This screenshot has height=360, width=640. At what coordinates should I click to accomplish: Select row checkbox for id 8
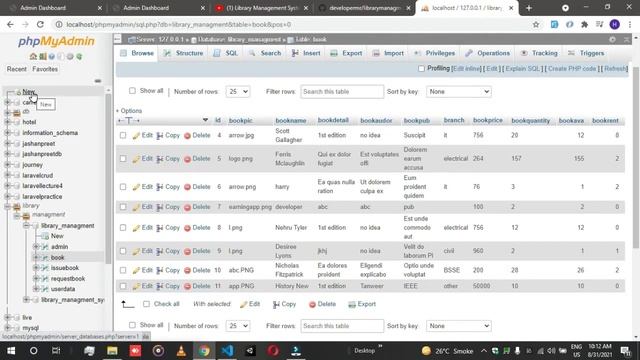pyautogui.click(x=123, y=228)
